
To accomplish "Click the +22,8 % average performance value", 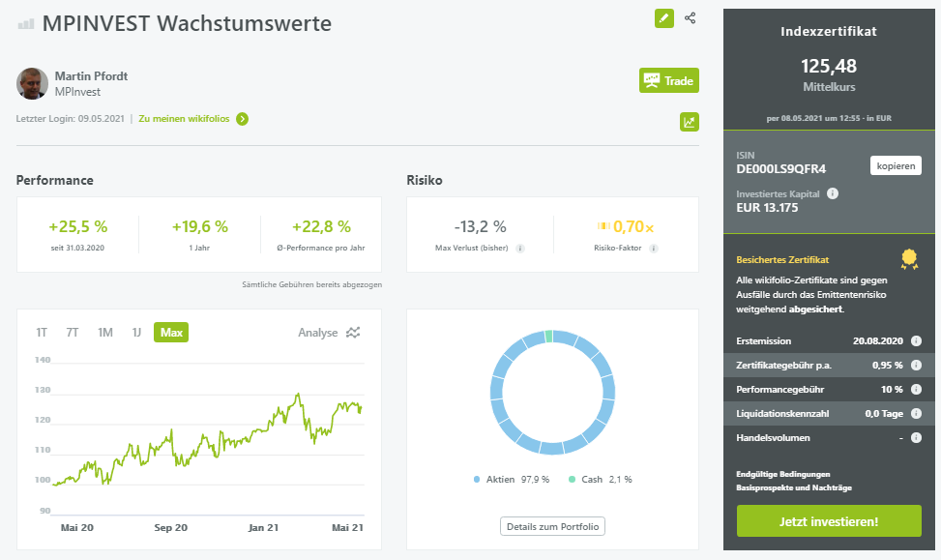I will click(321, 227).
